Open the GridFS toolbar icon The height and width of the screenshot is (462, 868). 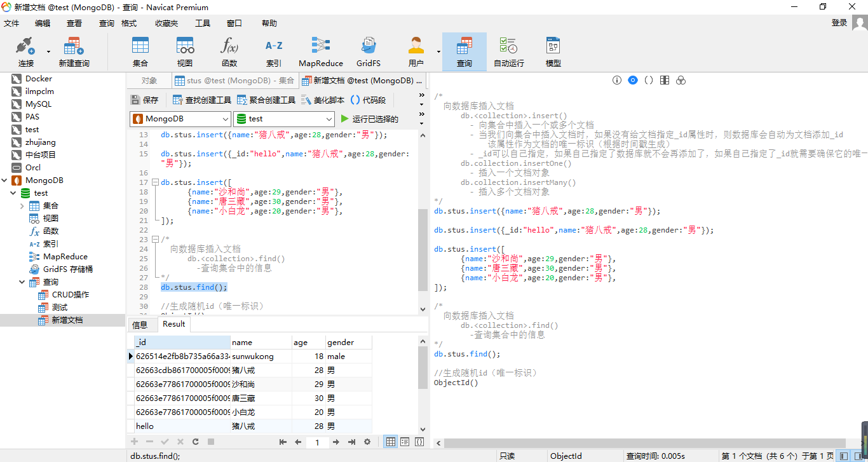[369, 51]
